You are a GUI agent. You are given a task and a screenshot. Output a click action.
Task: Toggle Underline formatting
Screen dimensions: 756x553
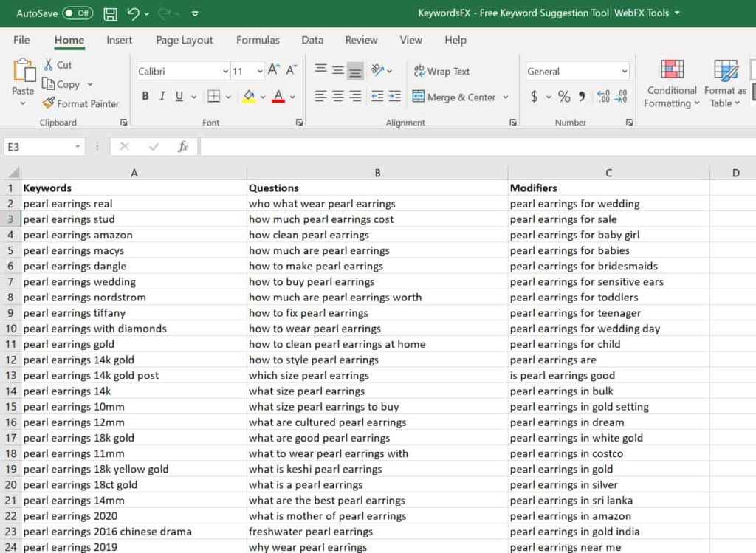(x=179, y=96)
